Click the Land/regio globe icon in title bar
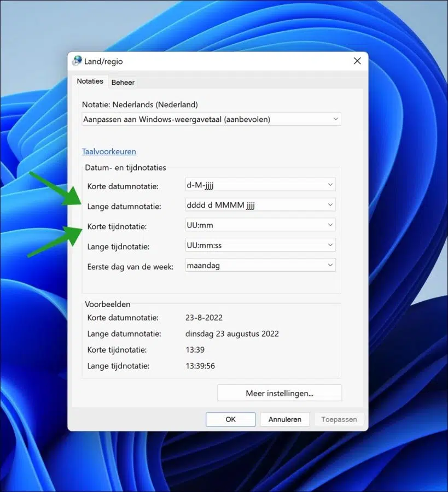The image size is (448, 492). (77, 61)
